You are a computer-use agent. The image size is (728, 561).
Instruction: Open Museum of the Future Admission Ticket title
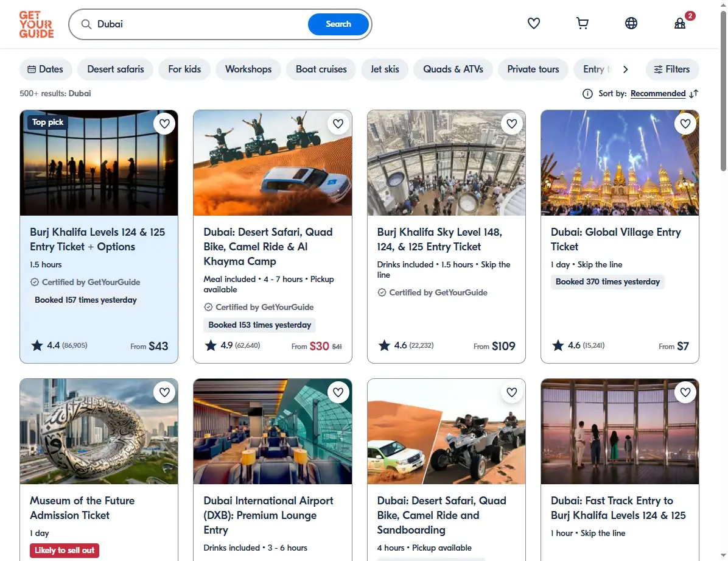click(x=82, y=508)
